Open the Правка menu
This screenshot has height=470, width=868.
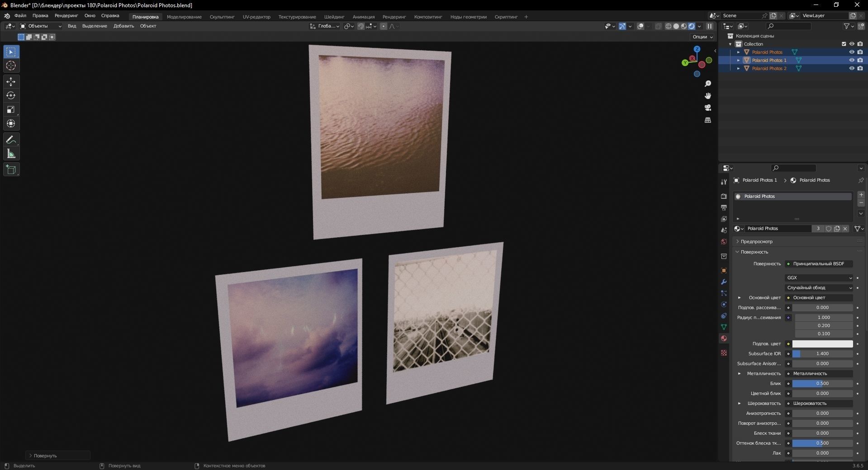pyautogui.click(x=40, y=16)
